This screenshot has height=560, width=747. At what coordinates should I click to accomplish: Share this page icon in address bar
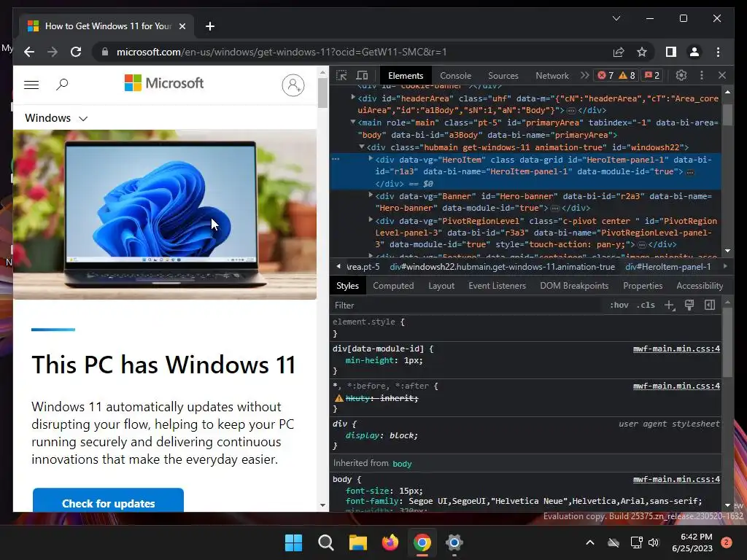[x=619, y=52]
